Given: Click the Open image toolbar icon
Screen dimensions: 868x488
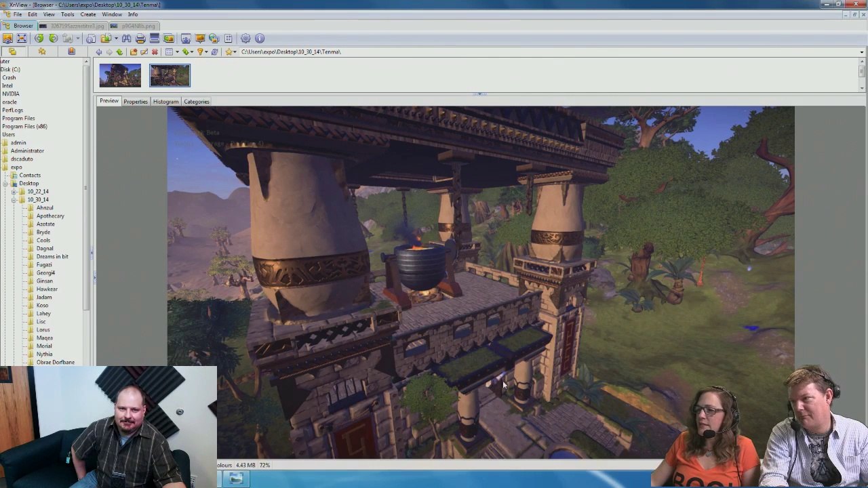Looking at the screenshot, I should 7,39.
